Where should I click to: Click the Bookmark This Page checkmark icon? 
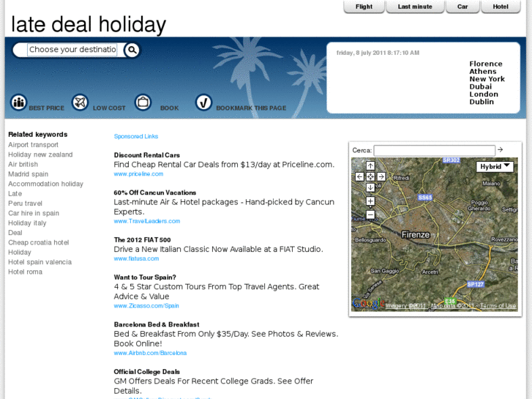tap(203, 102)
